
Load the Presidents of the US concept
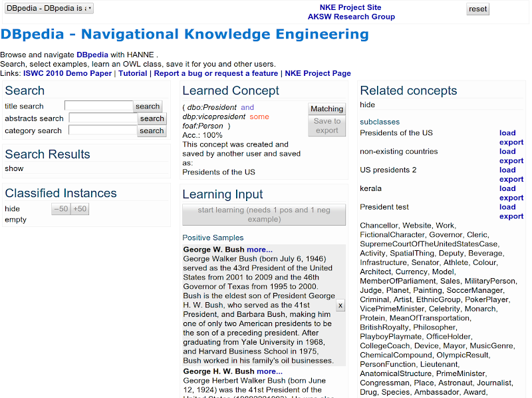pyautogui.click(x=507, y=132)
